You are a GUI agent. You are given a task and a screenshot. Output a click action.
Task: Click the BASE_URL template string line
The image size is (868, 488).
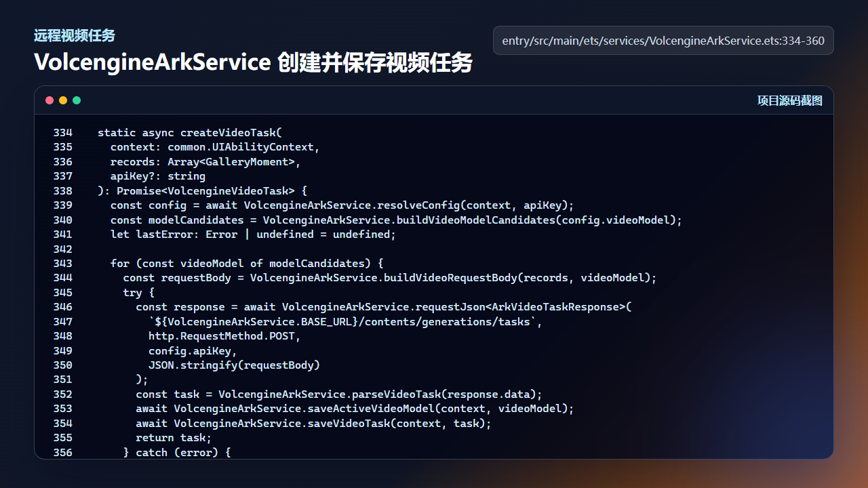(x=345, y=322)
